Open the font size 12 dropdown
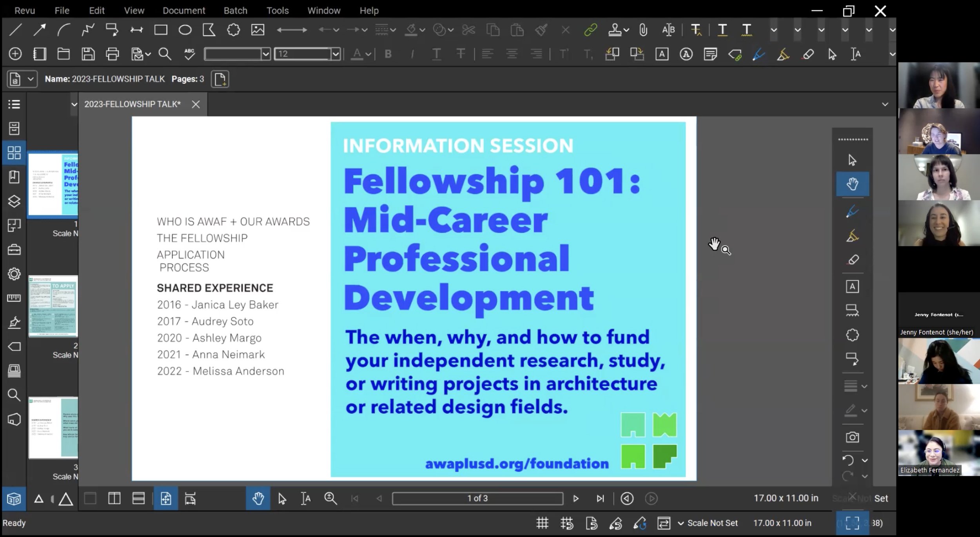 pyautogui.click(x=335, y=54)
